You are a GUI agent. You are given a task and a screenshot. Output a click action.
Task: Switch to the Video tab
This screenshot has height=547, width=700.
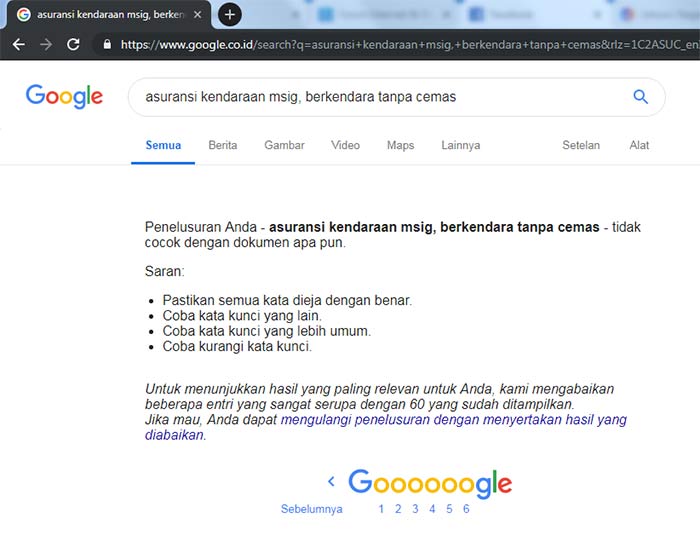click(345, 145)
